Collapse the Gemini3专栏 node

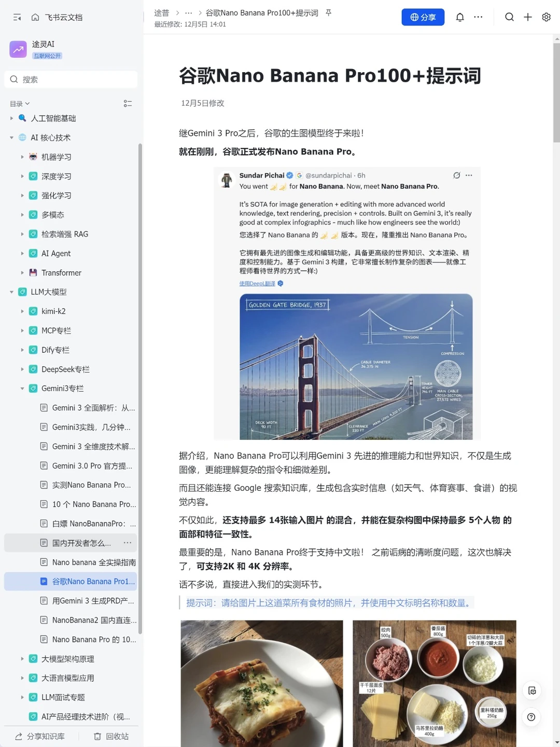(x=22, y=389)
